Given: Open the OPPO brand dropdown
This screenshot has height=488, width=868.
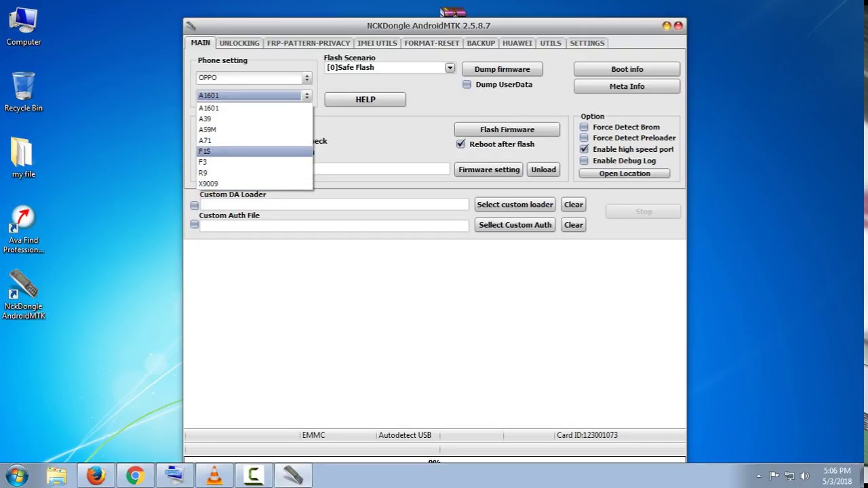Looking at the screenshot, I should click(x=254, y=78).
